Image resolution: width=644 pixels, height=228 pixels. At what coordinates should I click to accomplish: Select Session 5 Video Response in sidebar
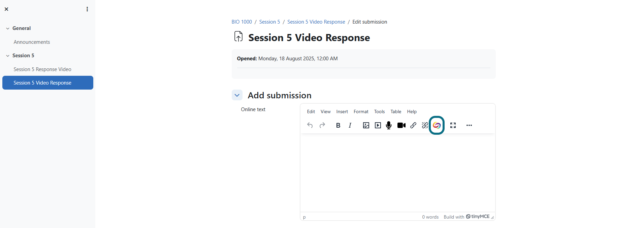pyautogui.click(x=48, y=83)
